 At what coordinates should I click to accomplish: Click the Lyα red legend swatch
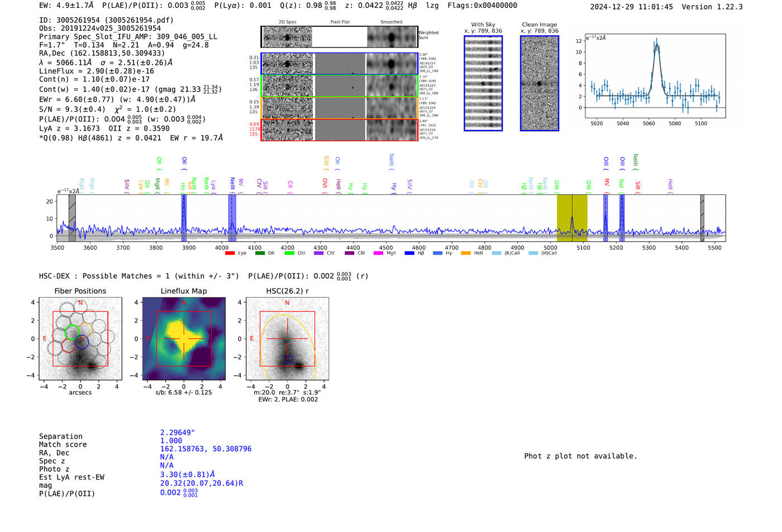[x=230, y=253]
